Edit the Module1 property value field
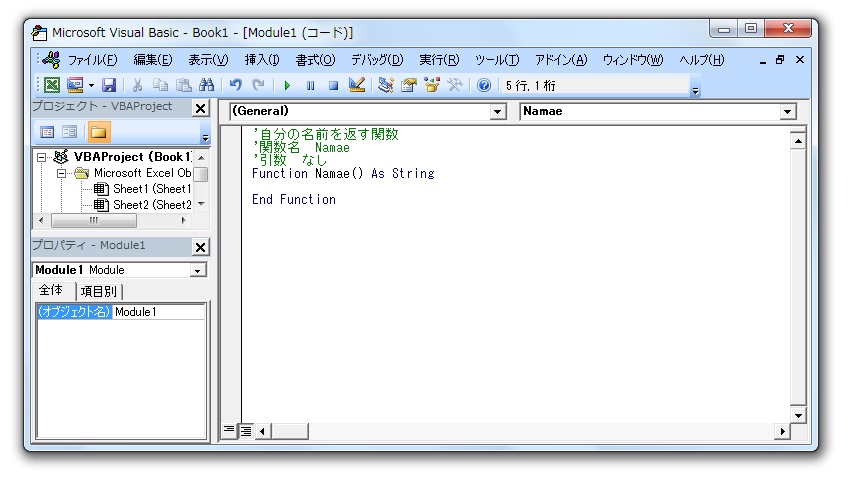 pos(159,312)
